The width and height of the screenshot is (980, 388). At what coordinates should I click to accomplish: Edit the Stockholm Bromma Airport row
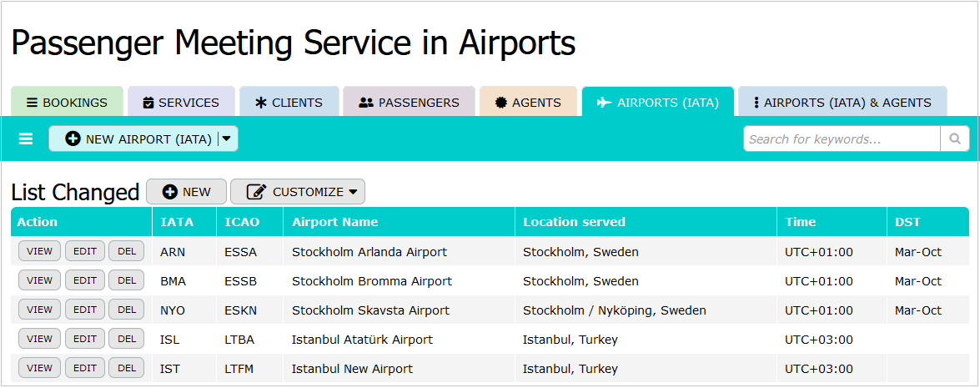tap(85, 280)
